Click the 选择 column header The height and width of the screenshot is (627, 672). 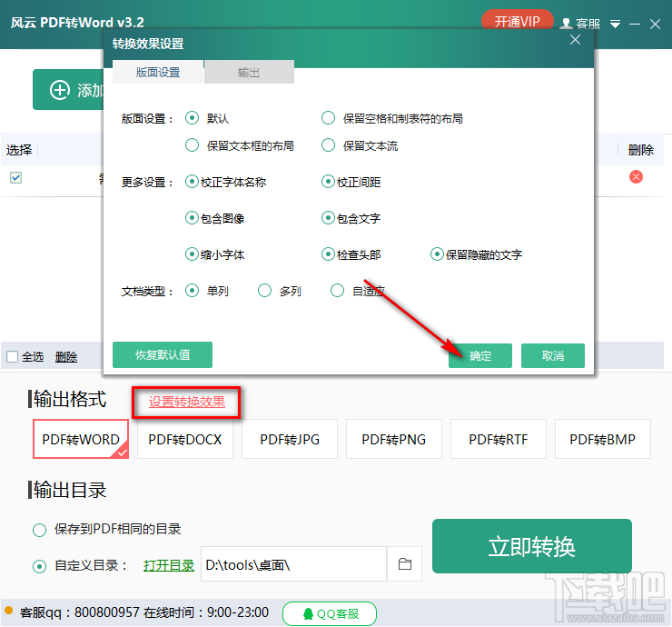click(x=19, y=150)
